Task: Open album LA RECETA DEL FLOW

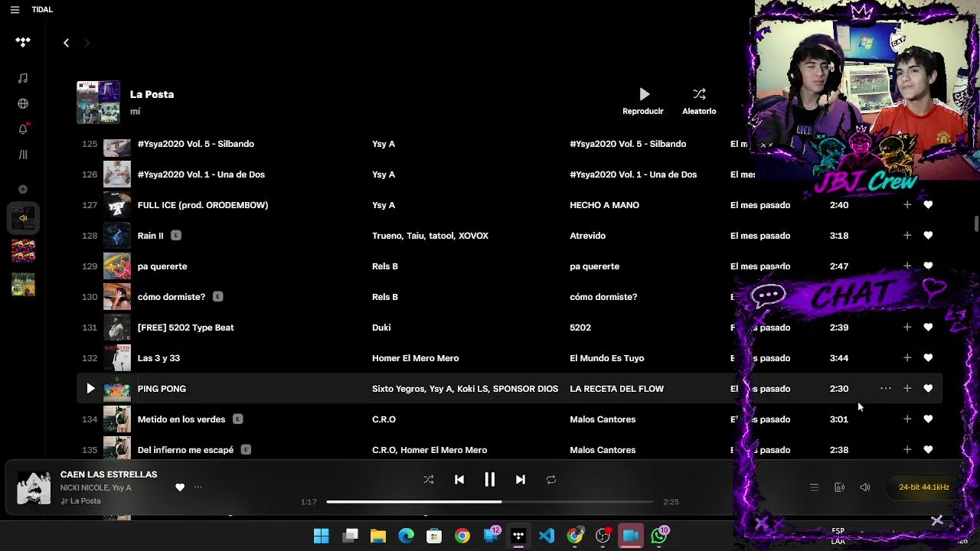Action: pyautogui.click(x=616, y=389)
